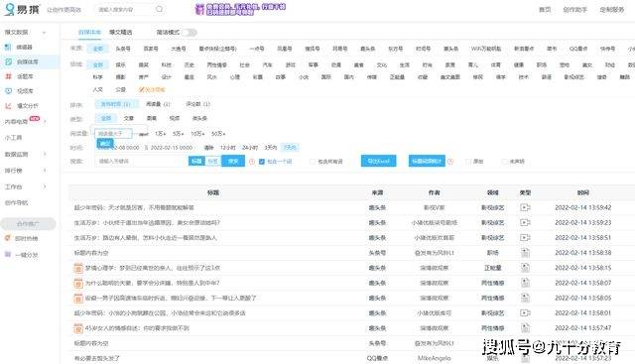Expand the 排行榜 sidebar menu
Screen dimensions: 635x364
(x=45, y=171)
